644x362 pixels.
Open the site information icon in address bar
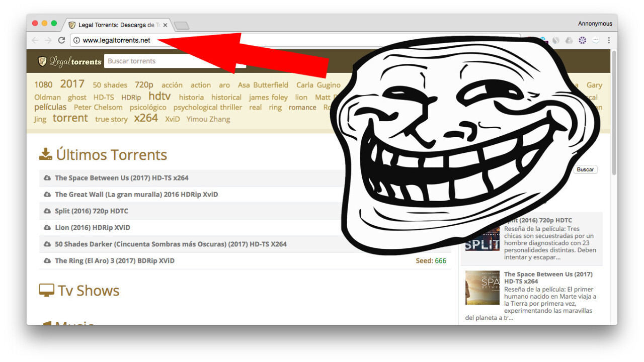coord(76,40)
